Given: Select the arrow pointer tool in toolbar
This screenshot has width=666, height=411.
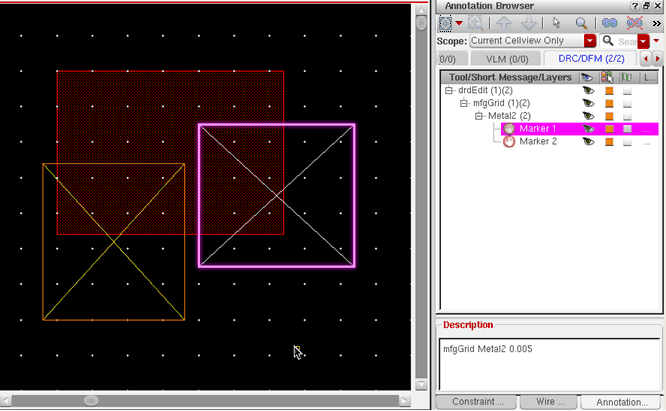Looking at the screenshot, I should pyautogui.click(x=556, y=23).
